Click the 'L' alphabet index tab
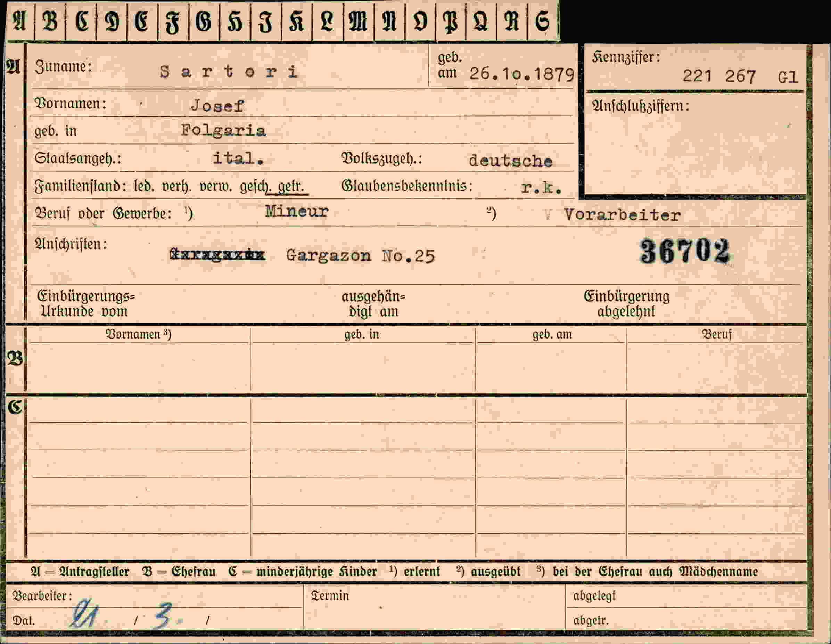Image resolution: width=831 pixels, height=644 pixels. (327, 21)
